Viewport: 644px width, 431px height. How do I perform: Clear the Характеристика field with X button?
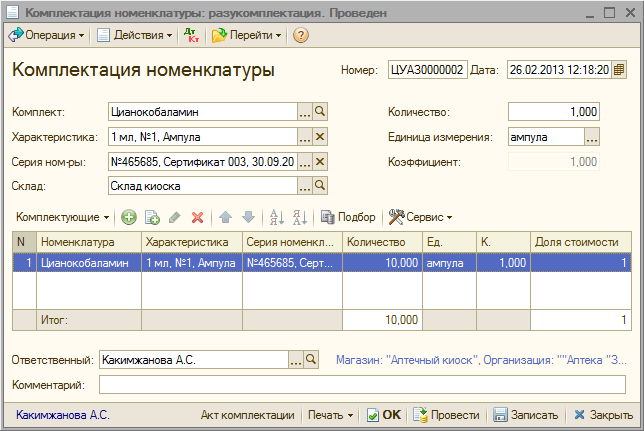point(321,137)
